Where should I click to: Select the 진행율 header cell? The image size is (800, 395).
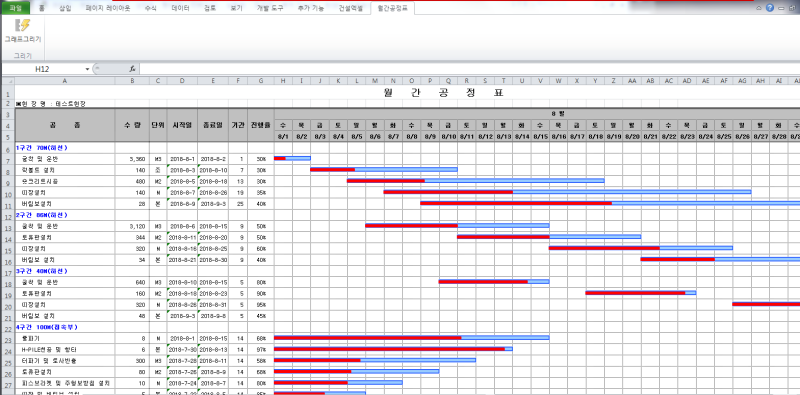(261, 125)
